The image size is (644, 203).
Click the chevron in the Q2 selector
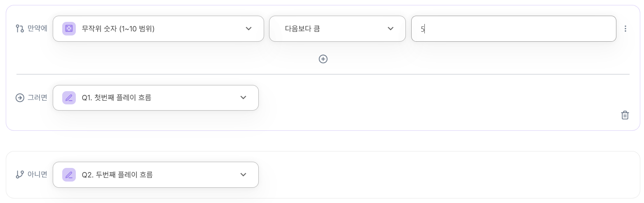point(243,175)
